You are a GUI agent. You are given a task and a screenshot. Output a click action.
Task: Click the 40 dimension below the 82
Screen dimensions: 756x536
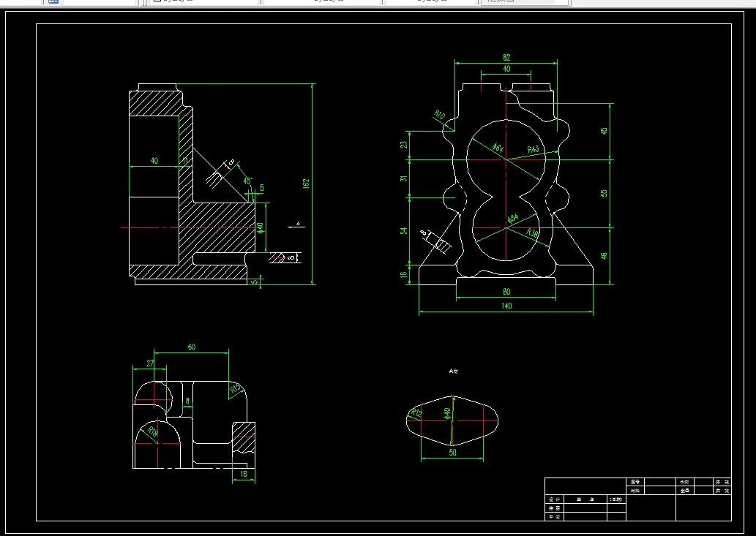[506, 69]
